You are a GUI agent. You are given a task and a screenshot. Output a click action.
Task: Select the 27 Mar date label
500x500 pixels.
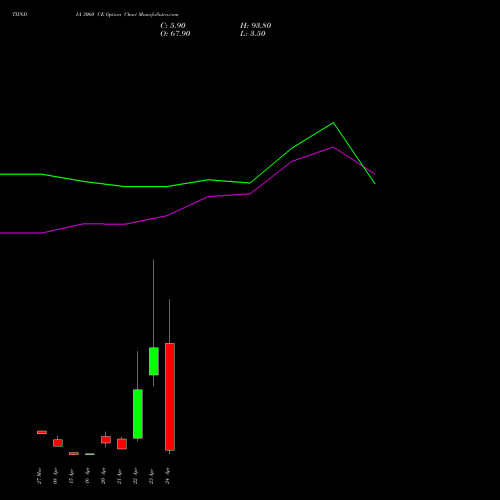coord(39,476)
